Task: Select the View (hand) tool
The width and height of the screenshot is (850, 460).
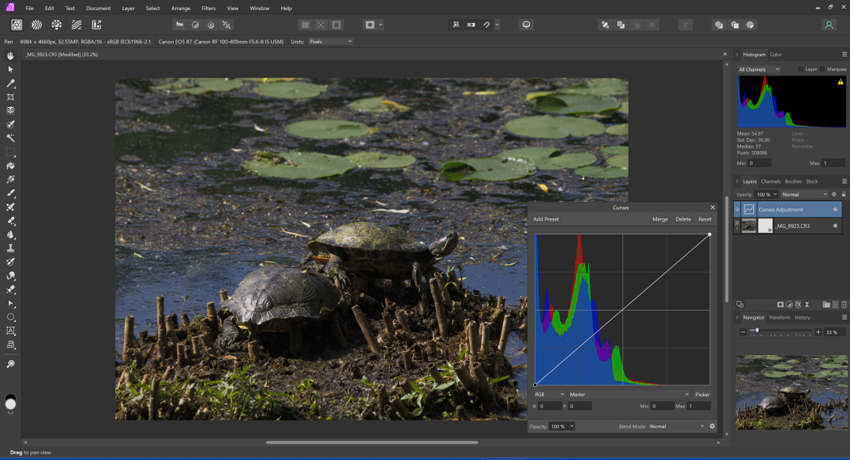Action: (10, 56)
